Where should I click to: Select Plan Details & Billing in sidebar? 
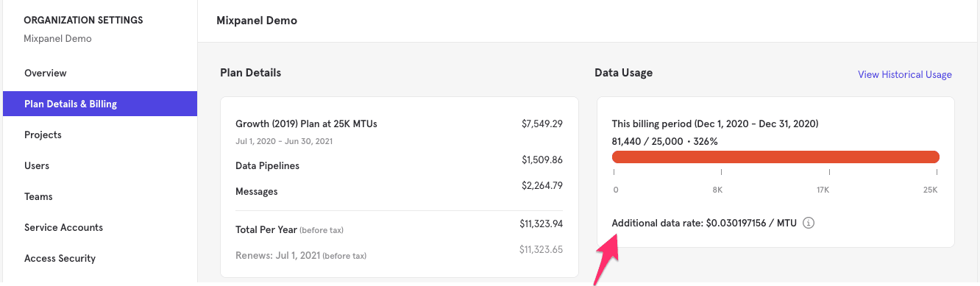click(x=100, y=104)
